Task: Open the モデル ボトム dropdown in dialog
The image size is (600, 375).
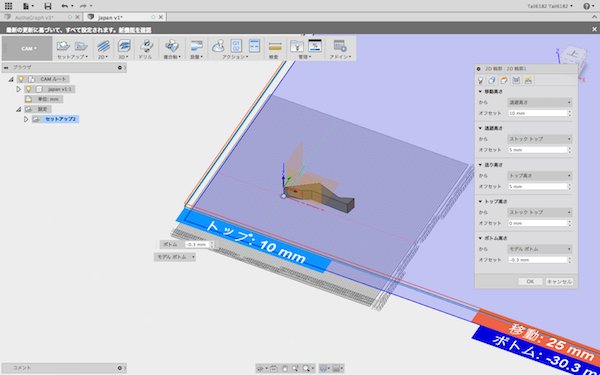Action: point(540,249)
